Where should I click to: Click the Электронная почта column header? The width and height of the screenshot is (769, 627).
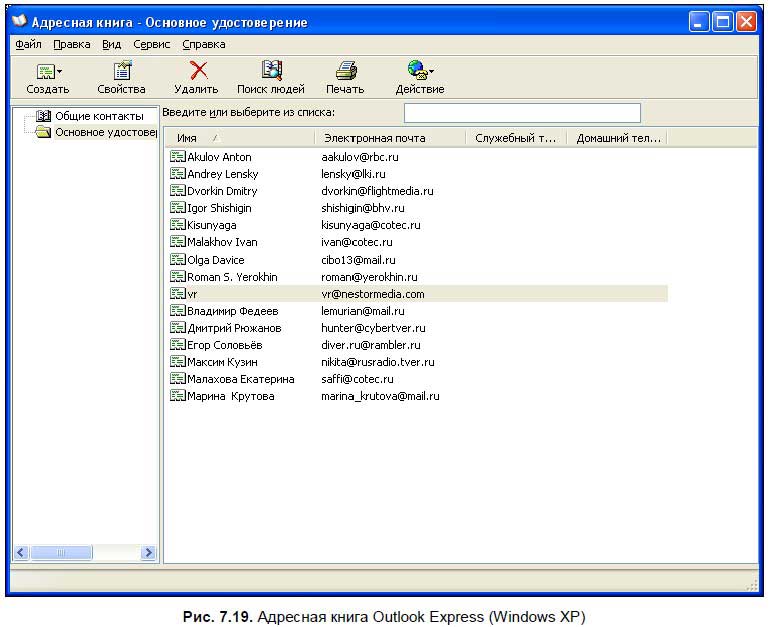point(390,138)
